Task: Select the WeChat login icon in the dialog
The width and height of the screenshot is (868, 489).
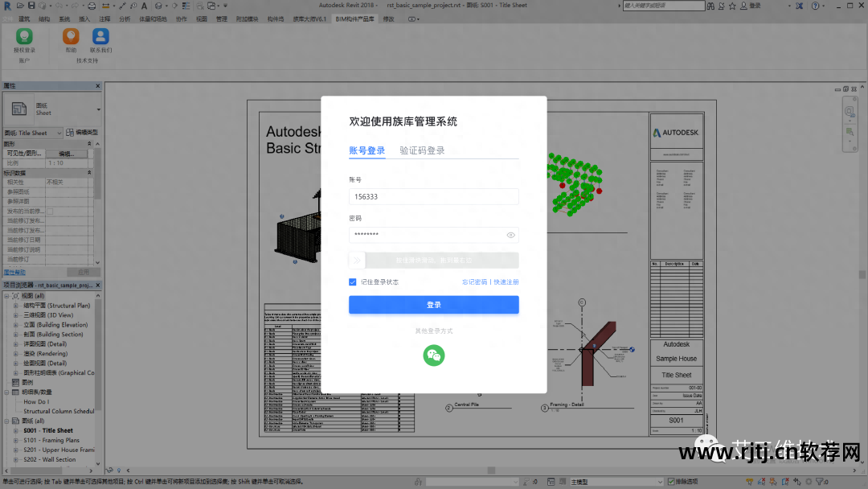Action: point(433,355)
